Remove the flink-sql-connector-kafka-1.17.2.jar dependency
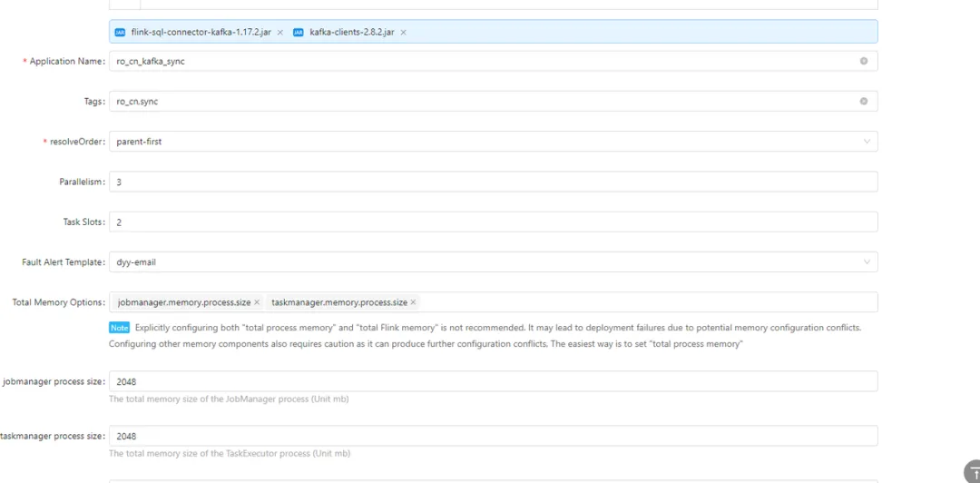 pos(279,32)
